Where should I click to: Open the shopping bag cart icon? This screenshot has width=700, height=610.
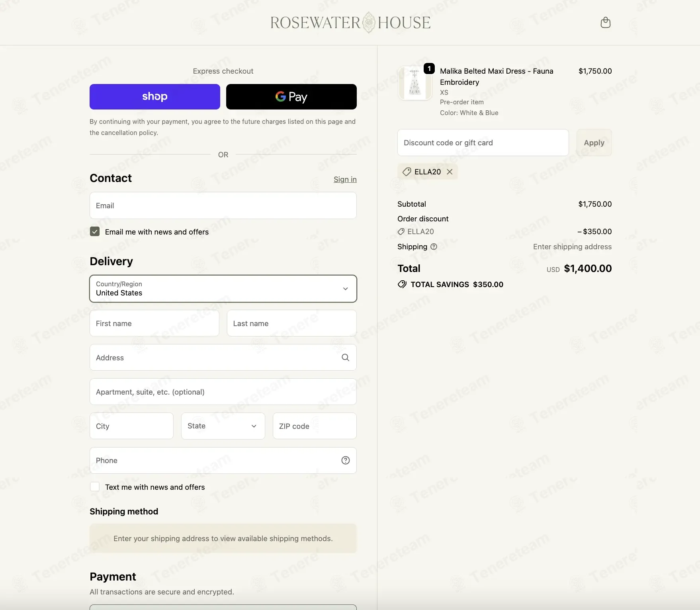tap(605, 22)
